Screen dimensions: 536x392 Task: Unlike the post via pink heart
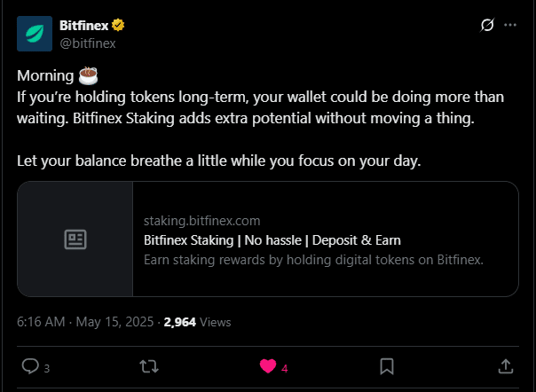coord(268,366)
